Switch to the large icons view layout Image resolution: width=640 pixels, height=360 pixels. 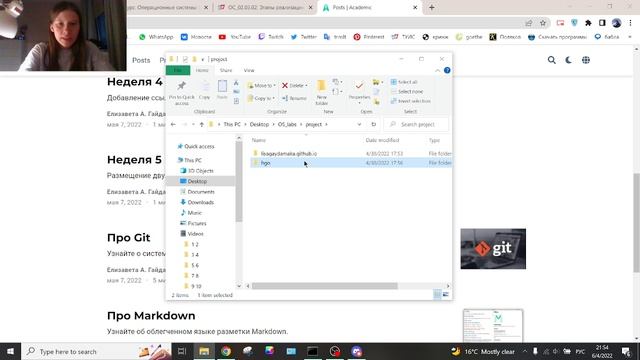click(446, 294)
